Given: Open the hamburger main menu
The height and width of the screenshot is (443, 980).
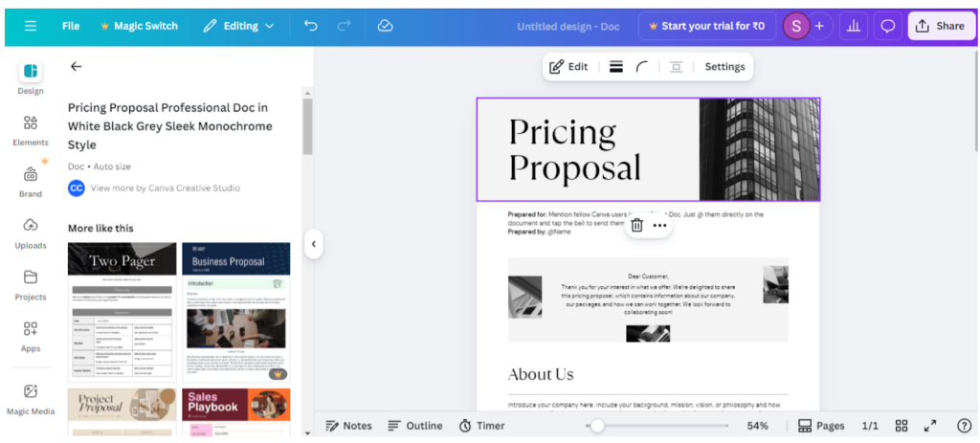Looking at the screenshot, I should [31, 26].
